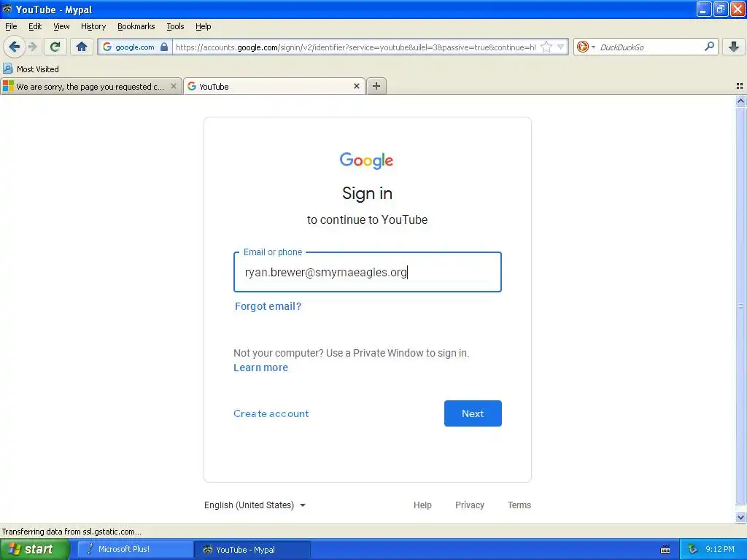Reload the page with the refresh icon
The image size is (747, 560).
point(55,47)
